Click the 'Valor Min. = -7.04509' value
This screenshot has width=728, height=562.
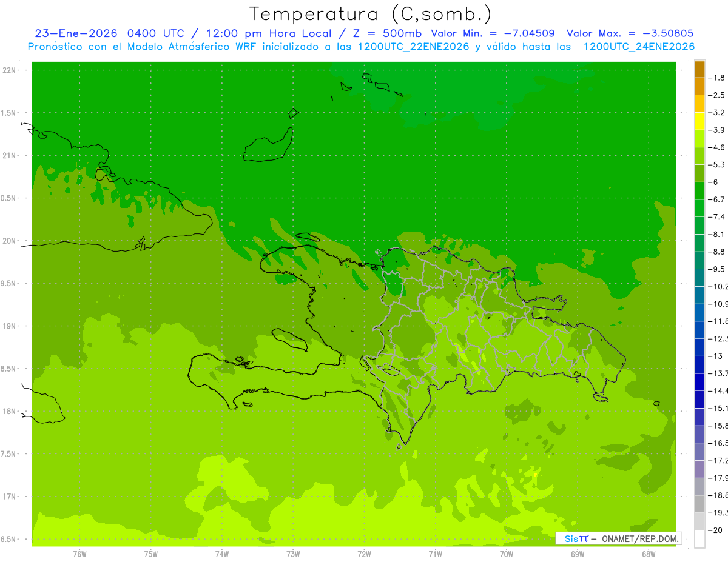click(493, 33)
